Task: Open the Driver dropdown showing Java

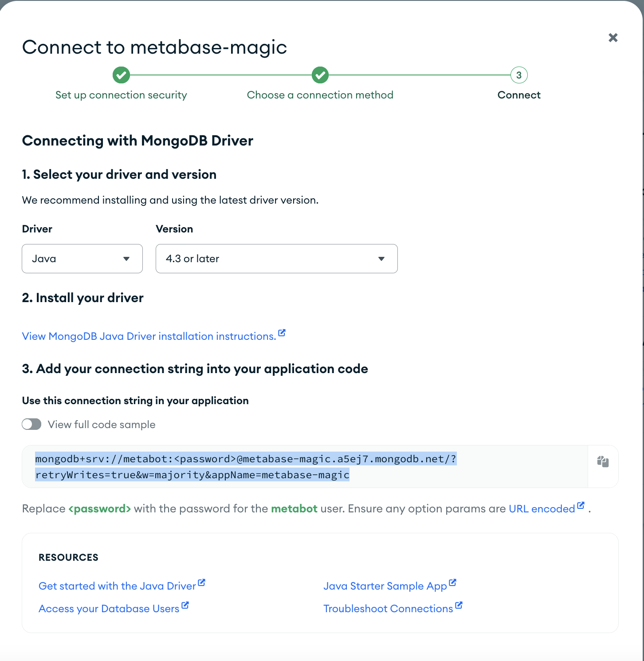Action: 82,259
